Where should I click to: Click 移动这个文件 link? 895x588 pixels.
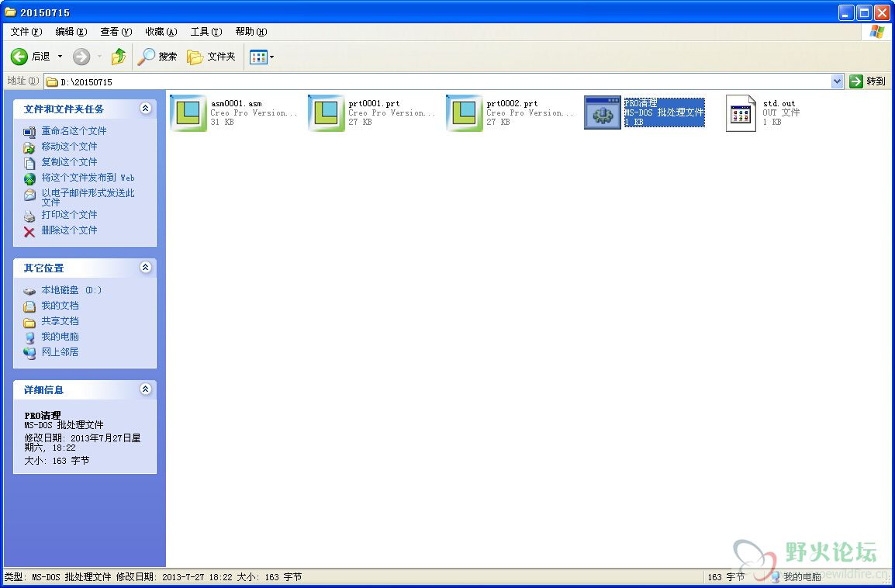click(69, 146)
